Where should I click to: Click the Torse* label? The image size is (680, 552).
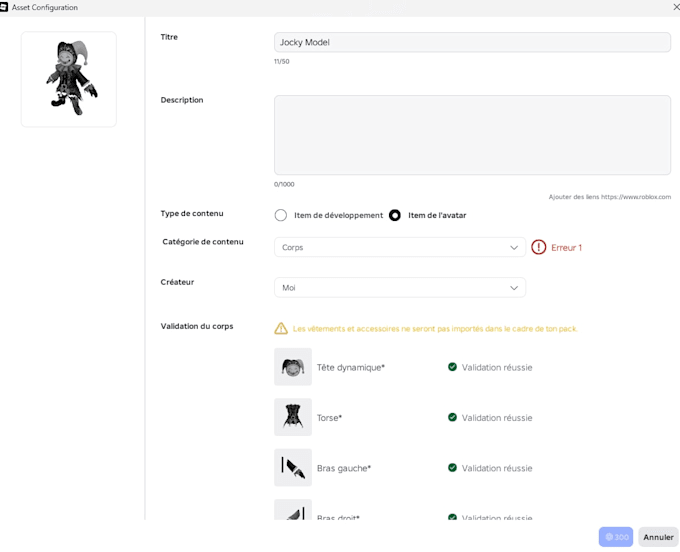click(x=329, y=418)
